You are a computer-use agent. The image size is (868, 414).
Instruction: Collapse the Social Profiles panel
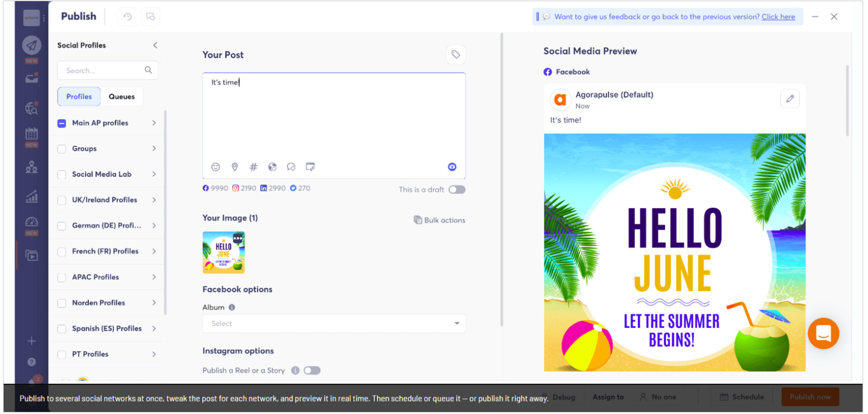point(155,46)
